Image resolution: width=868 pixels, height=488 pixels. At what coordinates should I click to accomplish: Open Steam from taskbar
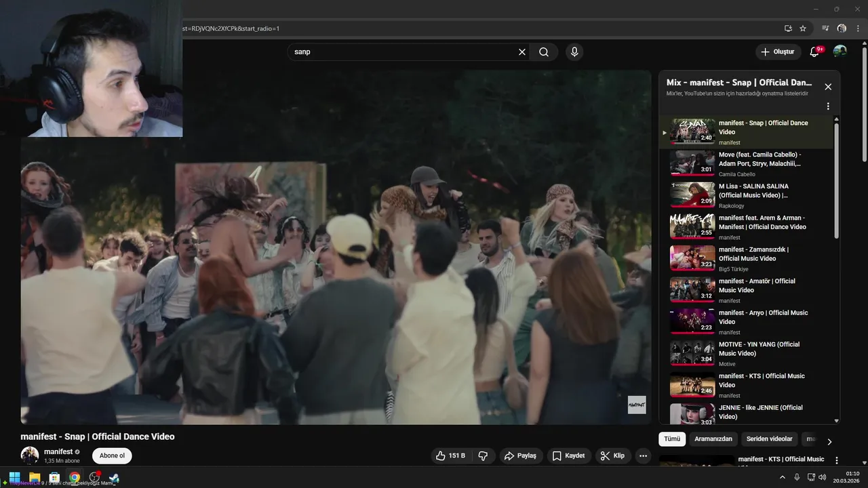114,478
